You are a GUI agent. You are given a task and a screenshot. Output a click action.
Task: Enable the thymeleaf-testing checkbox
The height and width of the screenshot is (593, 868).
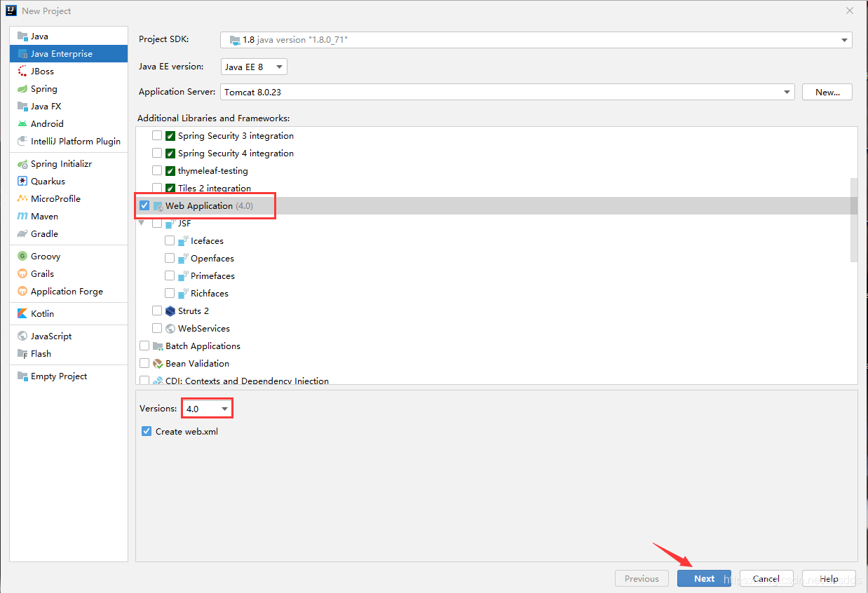(x=157, y=170)
